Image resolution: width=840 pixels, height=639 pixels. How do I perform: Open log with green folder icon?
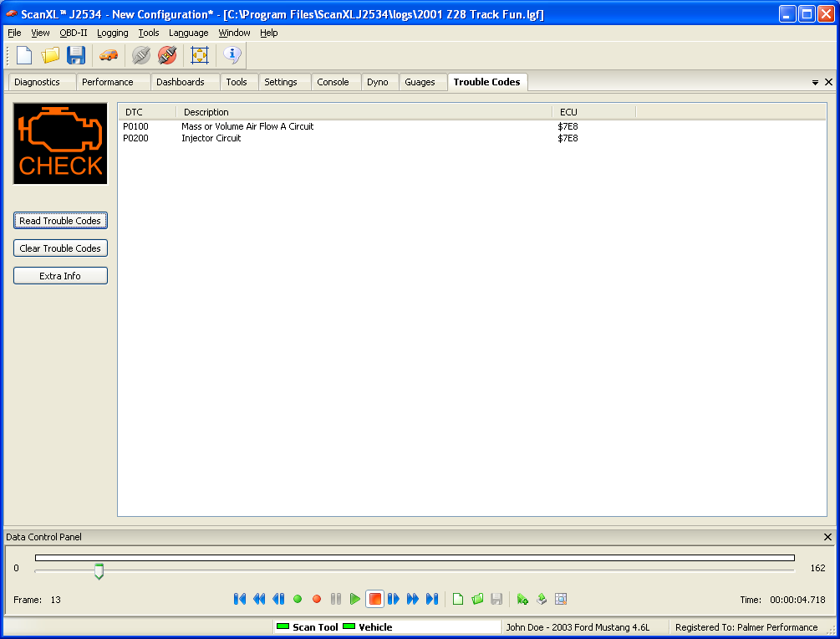coord(477,599)
